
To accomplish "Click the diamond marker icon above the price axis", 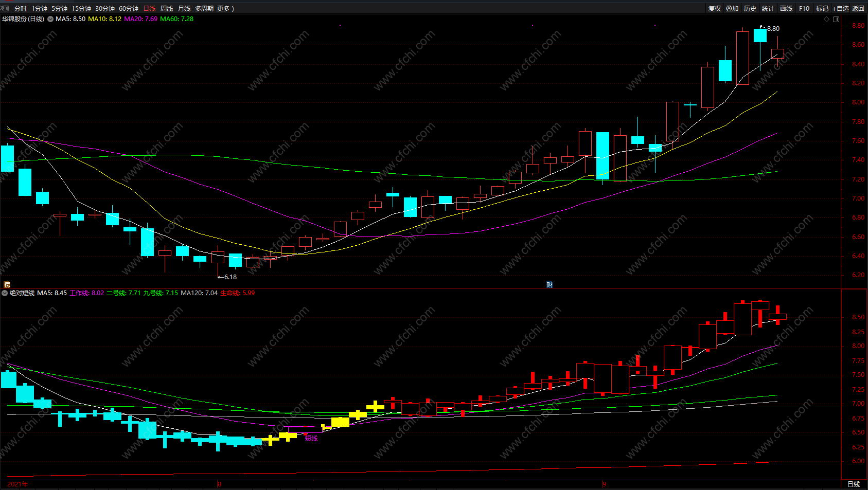I will tap(827, 19).
